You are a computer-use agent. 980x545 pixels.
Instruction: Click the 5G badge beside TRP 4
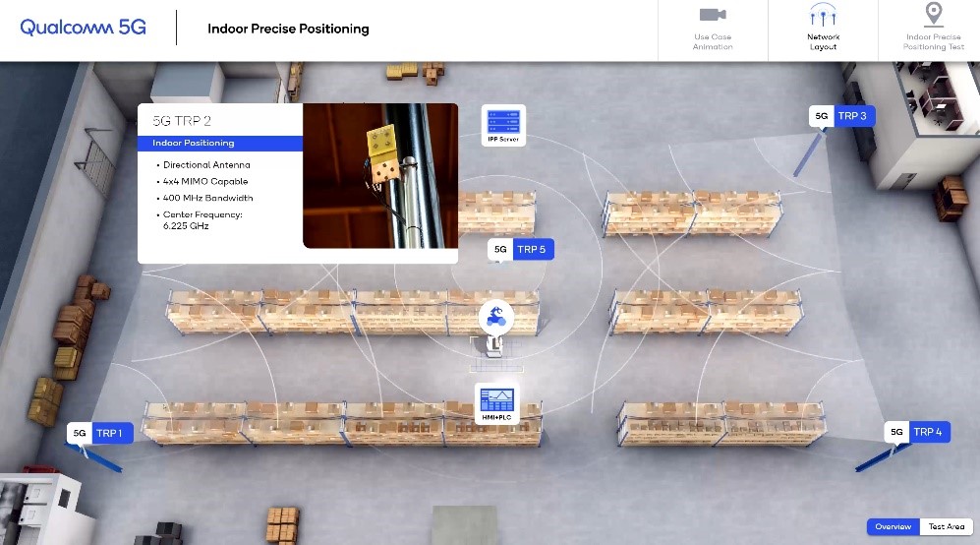coord(895,432)
